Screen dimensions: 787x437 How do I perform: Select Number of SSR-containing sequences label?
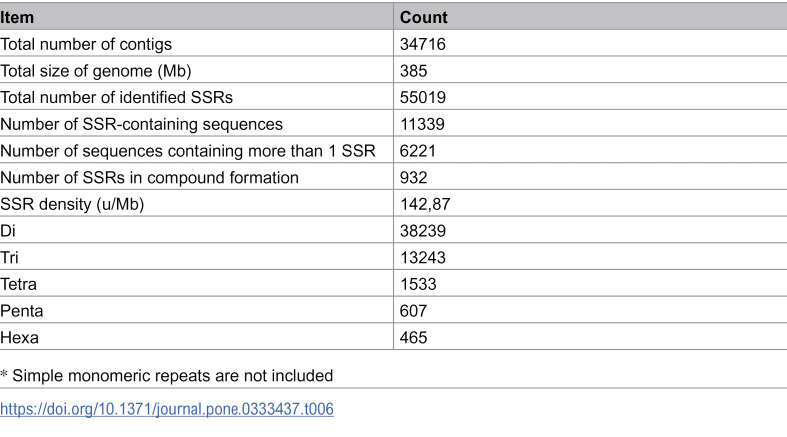[142, 124]
